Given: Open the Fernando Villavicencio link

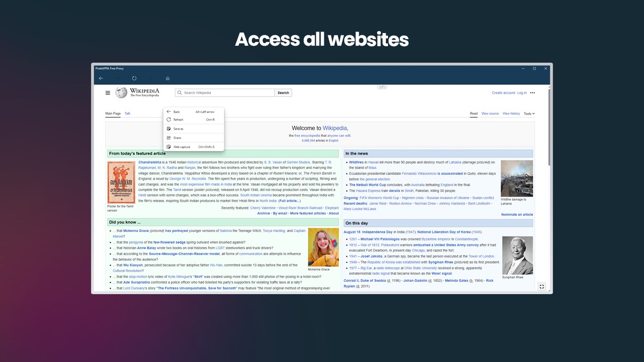Looking at the screenshot, I should tap(419, 173).
